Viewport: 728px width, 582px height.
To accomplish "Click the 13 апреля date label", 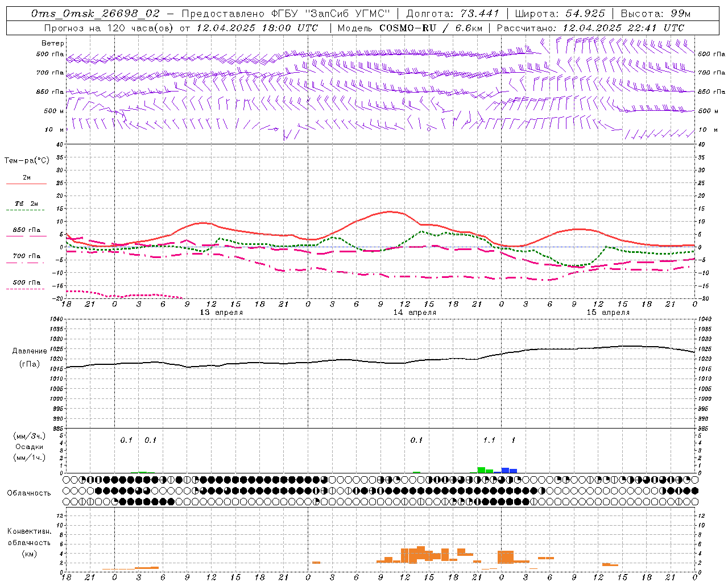I will tap(221, 313).
